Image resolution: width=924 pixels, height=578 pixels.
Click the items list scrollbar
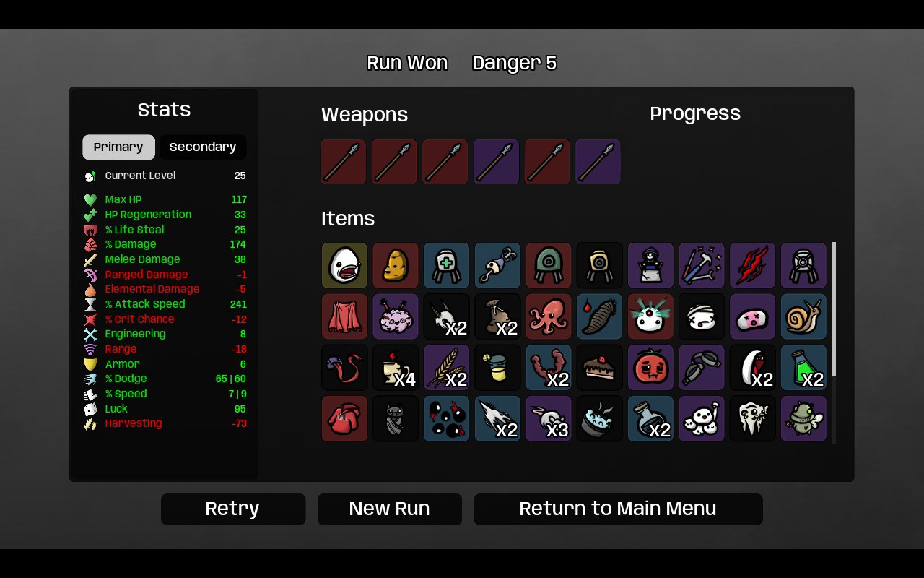pos(834,309)
